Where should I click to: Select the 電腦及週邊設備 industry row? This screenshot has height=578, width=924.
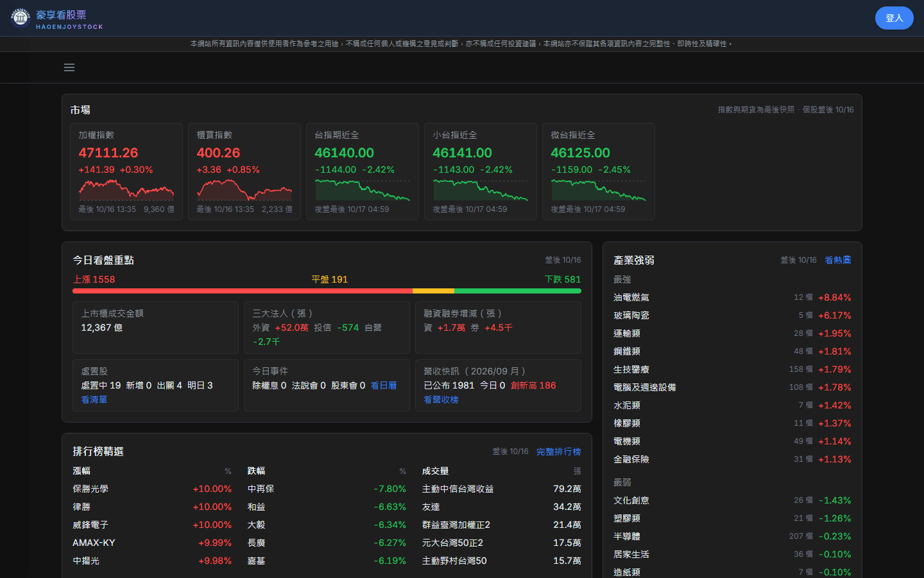tap(732, 387)
